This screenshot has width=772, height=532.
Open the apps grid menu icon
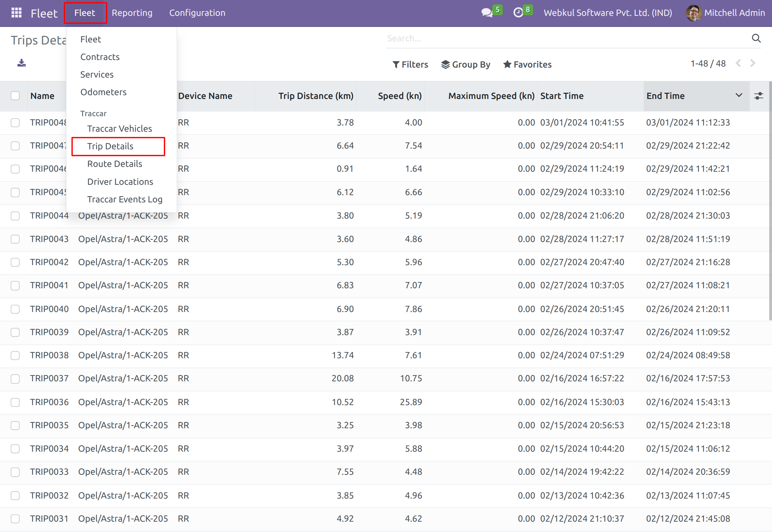click(x=16, y=13)
